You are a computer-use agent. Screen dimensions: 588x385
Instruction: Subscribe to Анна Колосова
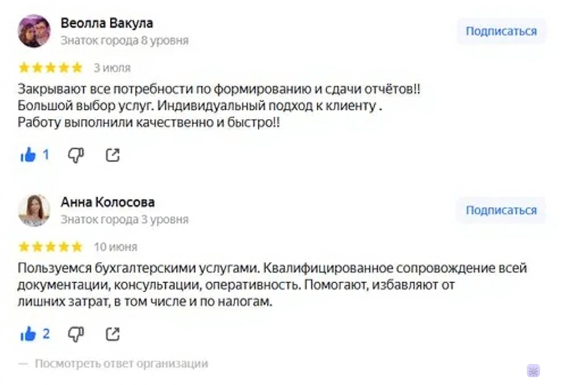[x=501, y=210]
